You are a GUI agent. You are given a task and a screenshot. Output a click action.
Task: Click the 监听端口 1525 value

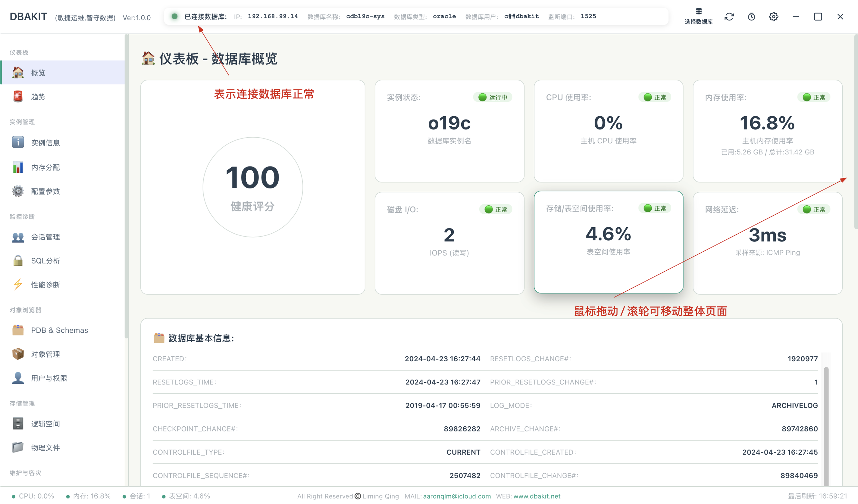(588, 16)
